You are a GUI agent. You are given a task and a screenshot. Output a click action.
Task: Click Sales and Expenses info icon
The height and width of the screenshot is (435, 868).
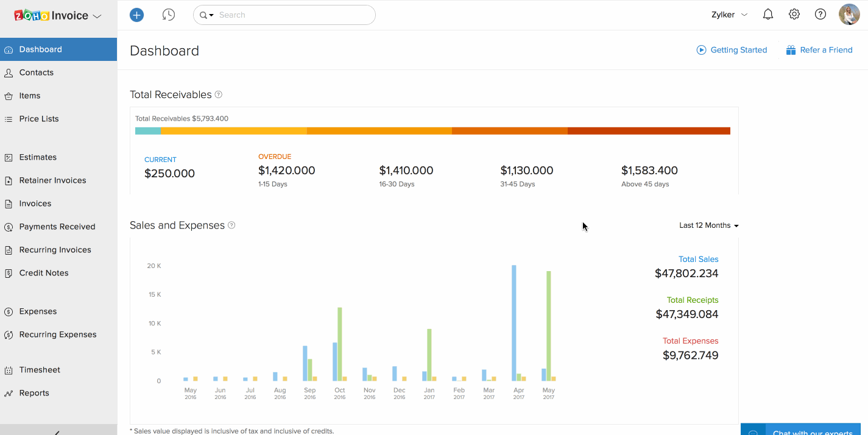231,225
